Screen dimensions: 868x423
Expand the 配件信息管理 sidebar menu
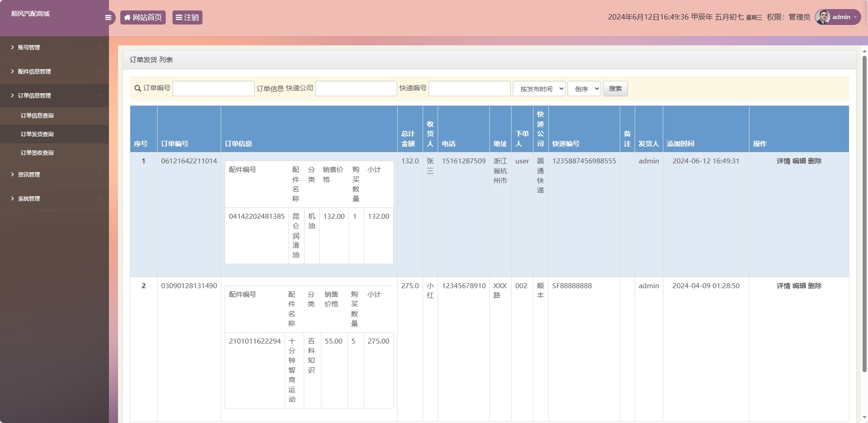pyautogui.click(x=35, y=72)
